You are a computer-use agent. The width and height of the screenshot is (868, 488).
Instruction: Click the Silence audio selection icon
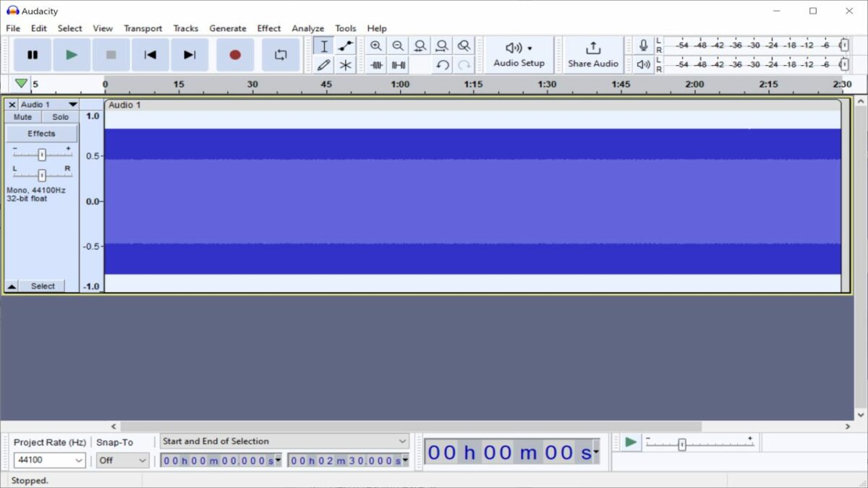click(x=398, y=65)
